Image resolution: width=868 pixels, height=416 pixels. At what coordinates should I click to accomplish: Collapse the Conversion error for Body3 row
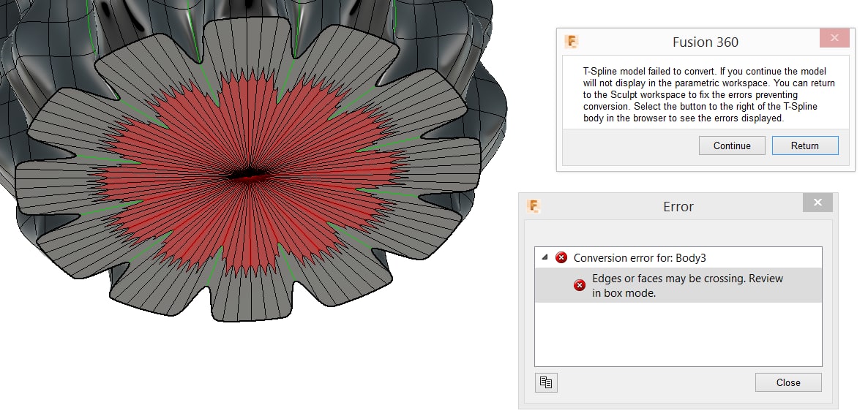(x=545, y=257)
